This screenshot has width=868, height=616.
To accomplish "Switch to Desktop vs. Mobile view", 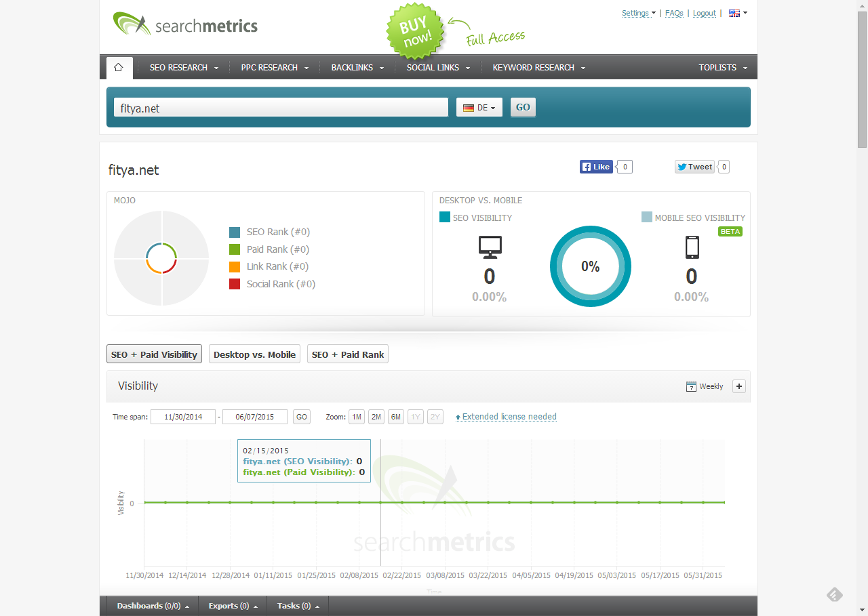I will [254, 354].
